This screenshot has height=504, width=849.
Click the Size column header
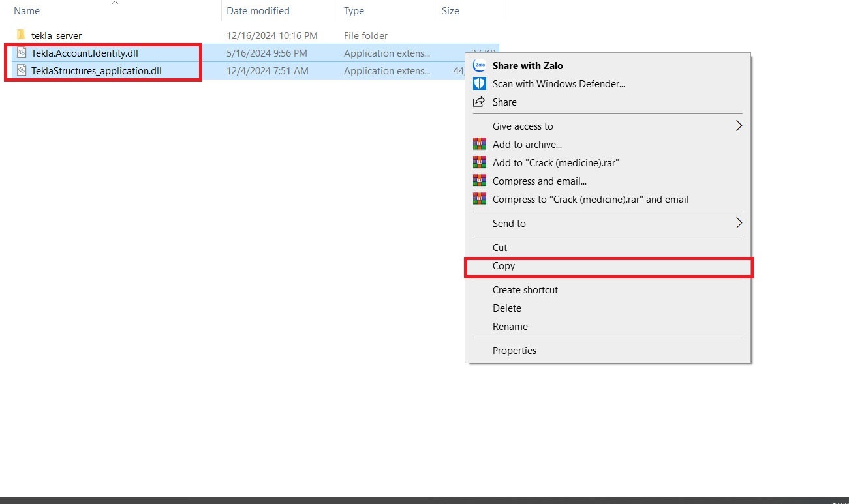click(450, 11)
